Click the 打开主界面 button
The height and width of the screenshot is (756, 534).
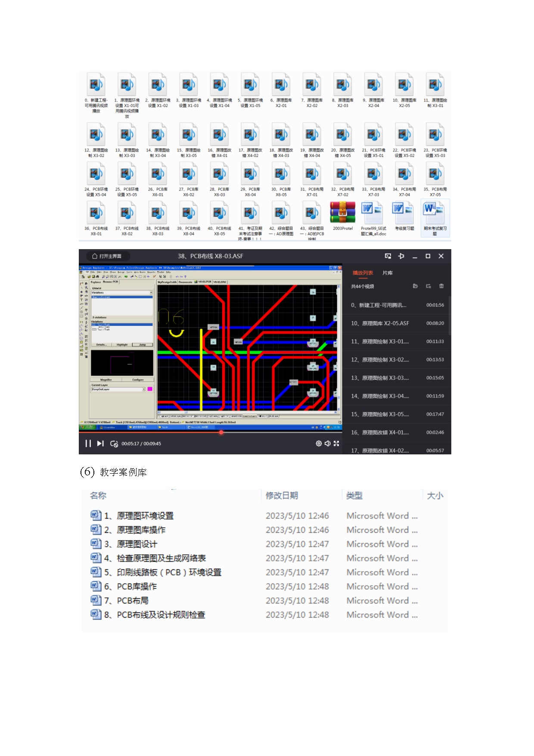[107, 256]
